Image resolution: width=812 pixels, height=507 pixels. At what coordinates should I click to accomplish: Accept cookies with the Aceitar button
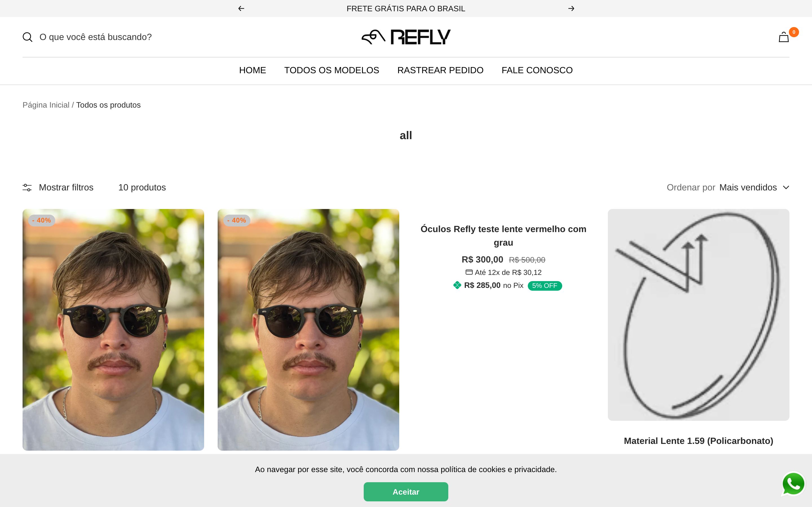click(406, 491)
